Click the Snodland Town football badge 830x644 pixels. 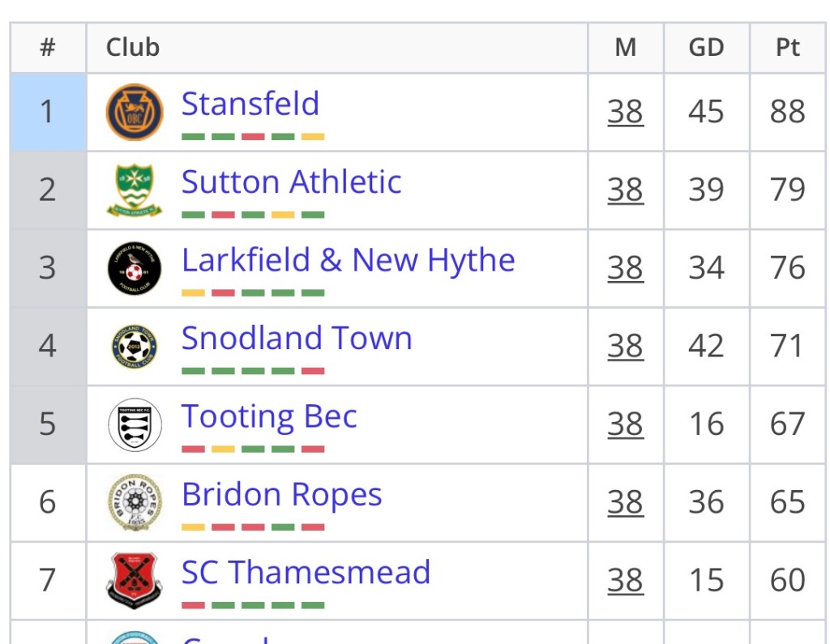[135, 347]
